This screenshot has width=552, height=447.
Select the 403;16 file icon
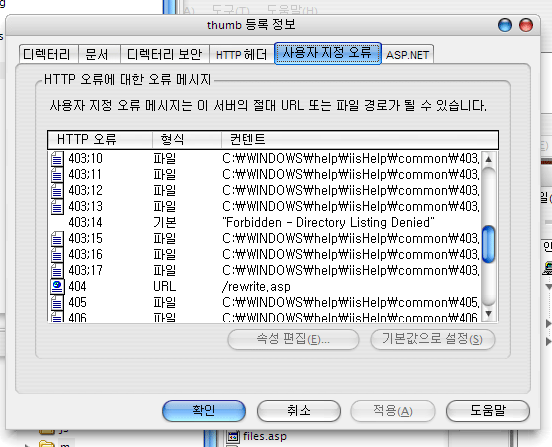(x=57, y=254)
